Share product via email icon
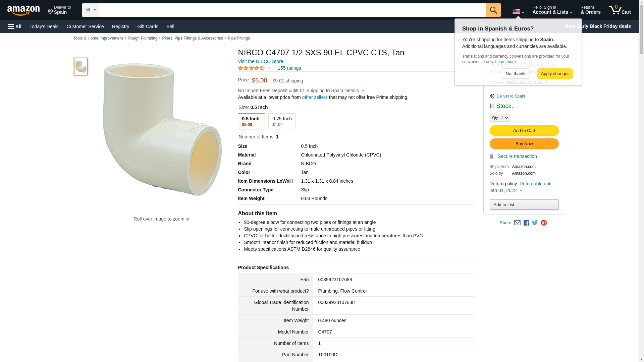 coord(517,223)
